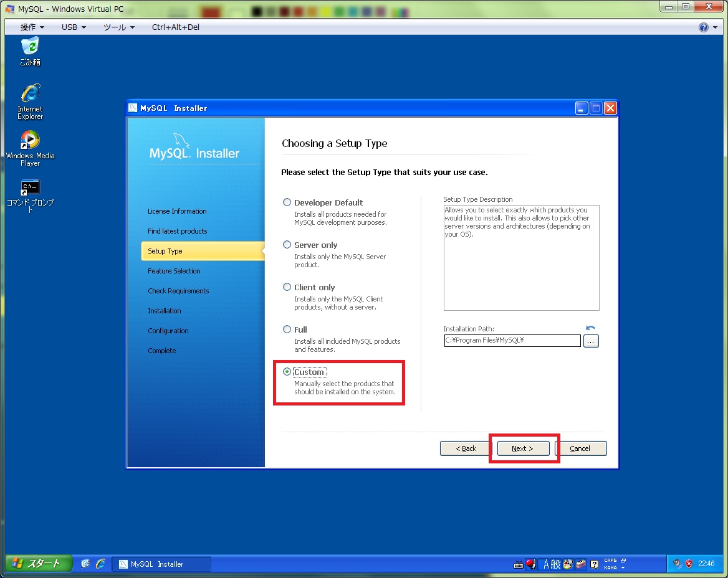This screenshot has width=728, height=578.
Task: Send Ctrl+Alt+Del to the virtual machine
Action: tap(176, 27)
